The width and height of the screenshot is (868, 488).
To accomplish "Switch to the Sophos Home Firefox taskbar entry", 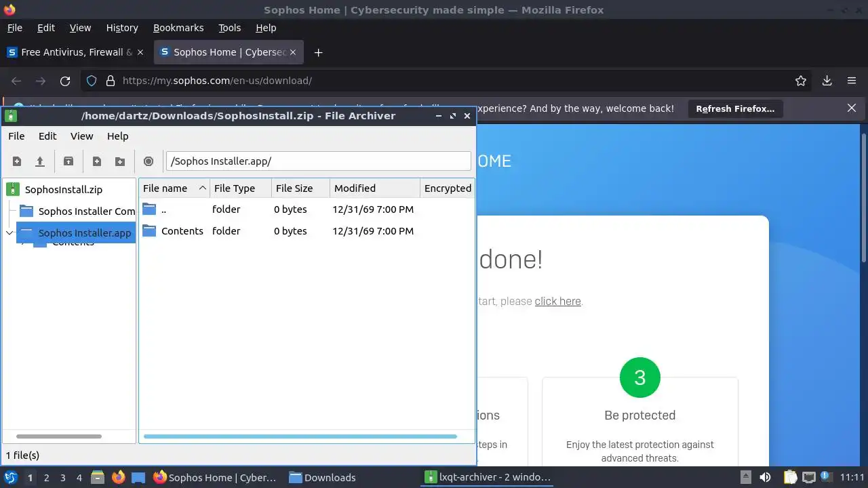I will click(215, 477).
